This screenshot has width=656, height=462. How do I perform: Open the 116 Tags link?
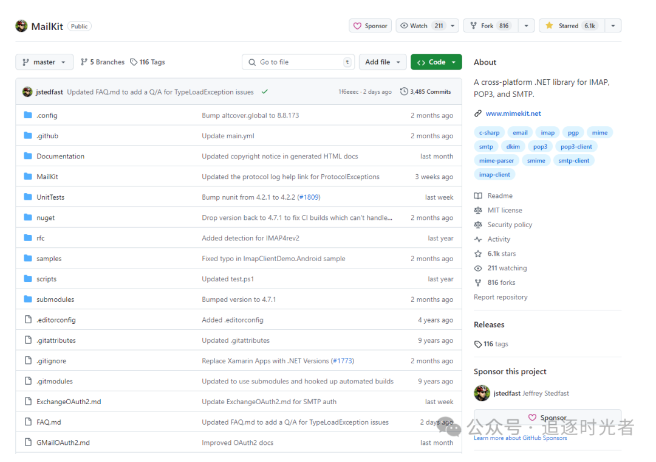[x=148, y=62]
